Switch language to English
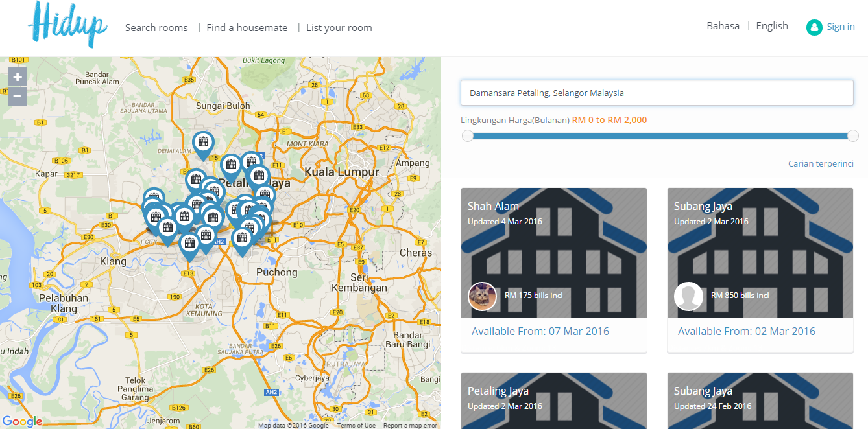The height and width of the screenshot is (429, 868). 772,26
